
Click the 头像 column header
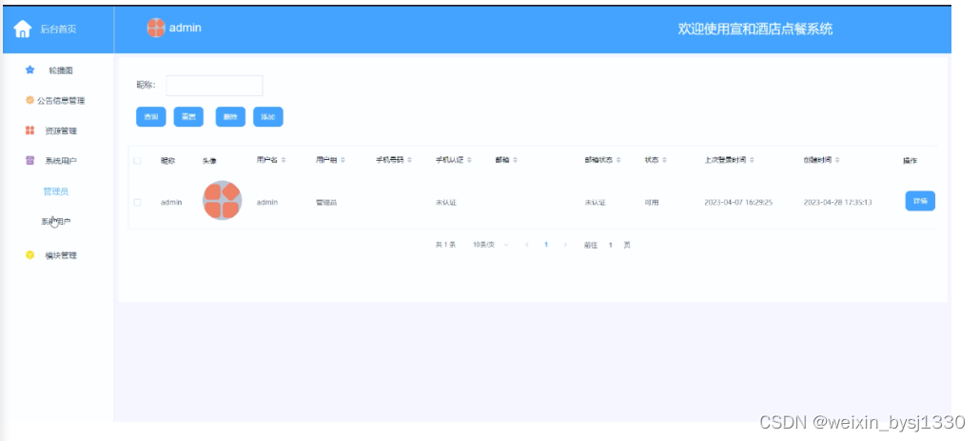coord(209,161)
